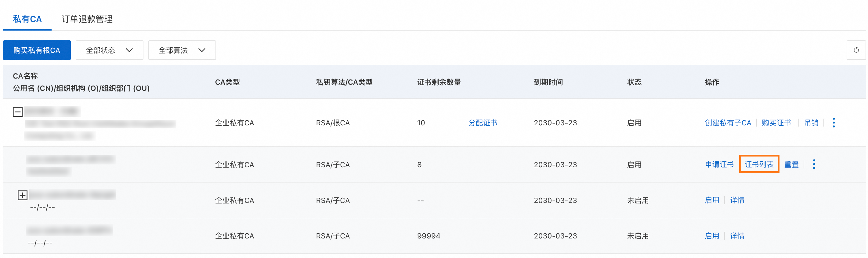Viewport: 868px width, 258px height.
Task: Click expiry date 2030-03-23 in root CA row
Action: [x=555, y=123]
